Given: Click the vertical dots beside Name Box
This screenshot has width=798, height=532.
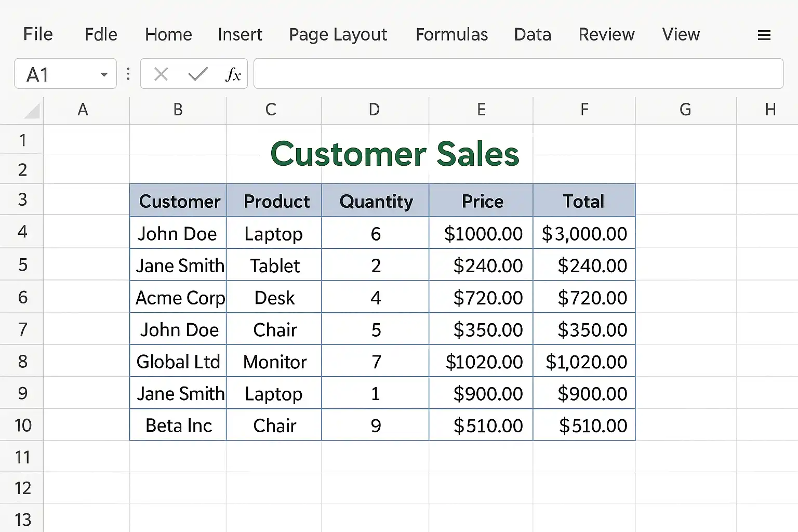Looking at the screenshot, I should (128, 74).
